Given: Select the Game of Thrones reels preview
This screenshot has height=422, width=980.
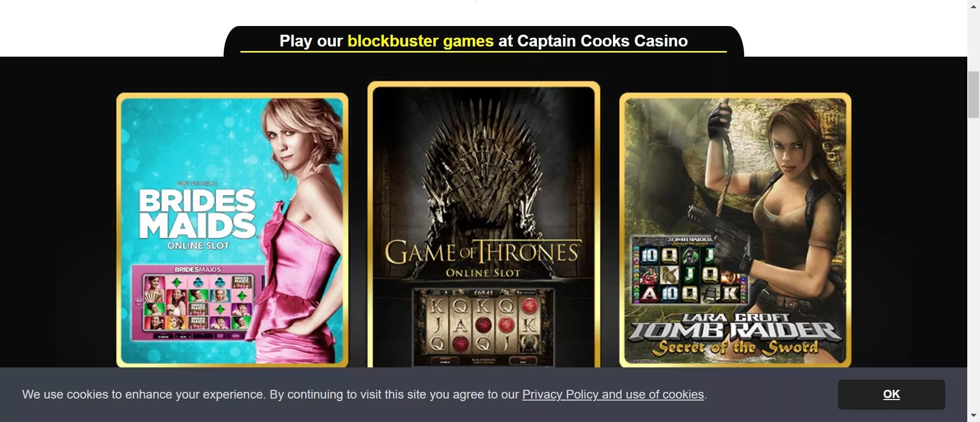Looking at the screenshot, I should (483, 327).
